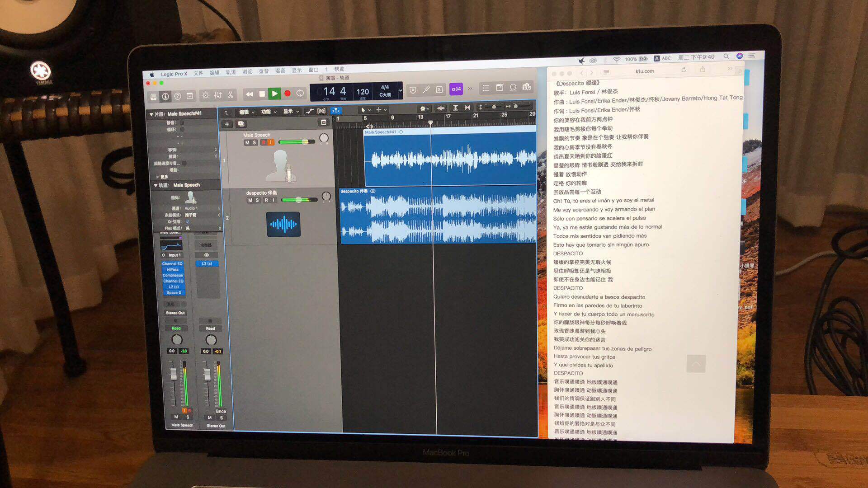Open the Compressor plugin slot

click(x=173, y=275)
